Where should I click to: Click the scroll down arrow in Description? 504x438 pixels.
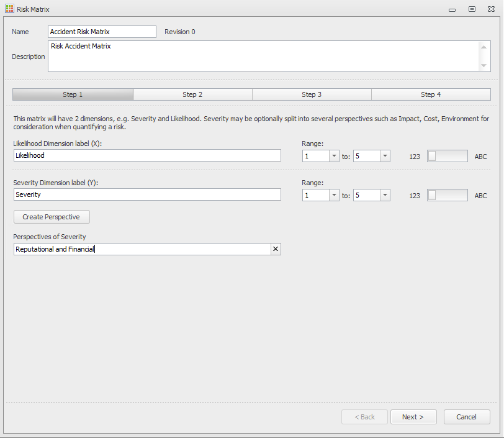click(484, 65)
